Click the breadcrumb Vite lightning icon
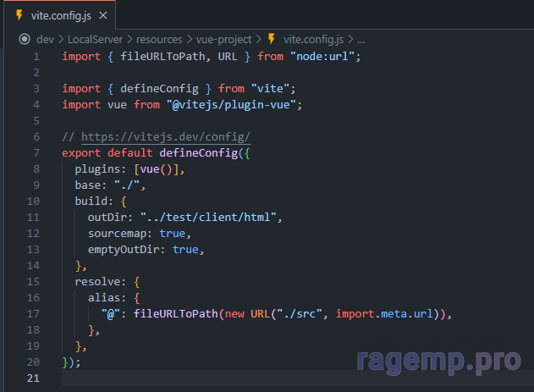The width and height of the screenshot is (534, 392). 272,39
